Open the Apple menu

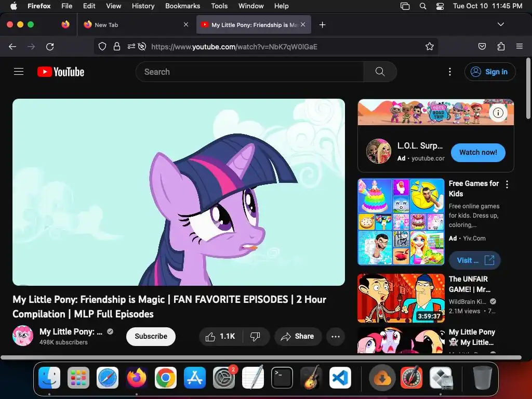click(x=14, y=6)
